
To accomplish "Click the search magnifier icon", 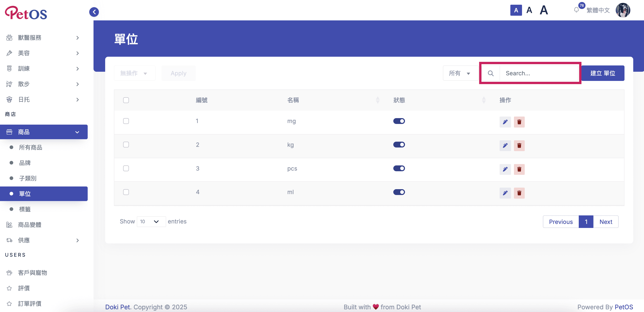I will [x=490, y=73].
